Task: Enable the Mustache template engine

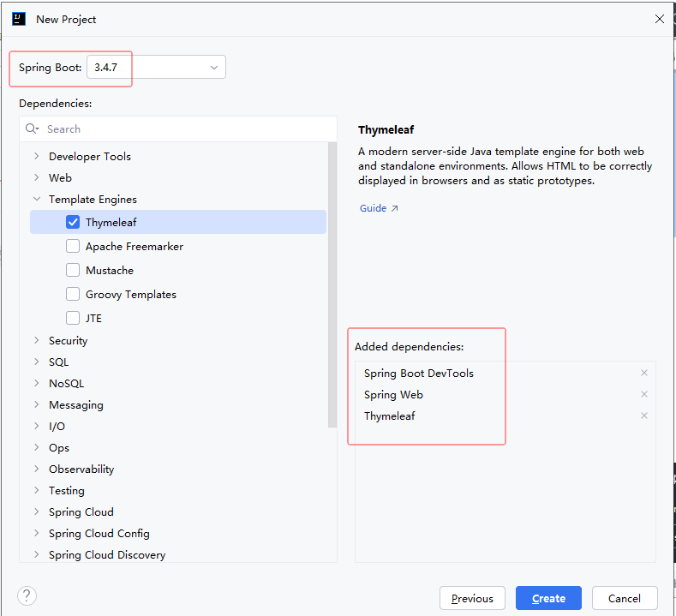Action: pyautogui.click(x=73, y=270)
